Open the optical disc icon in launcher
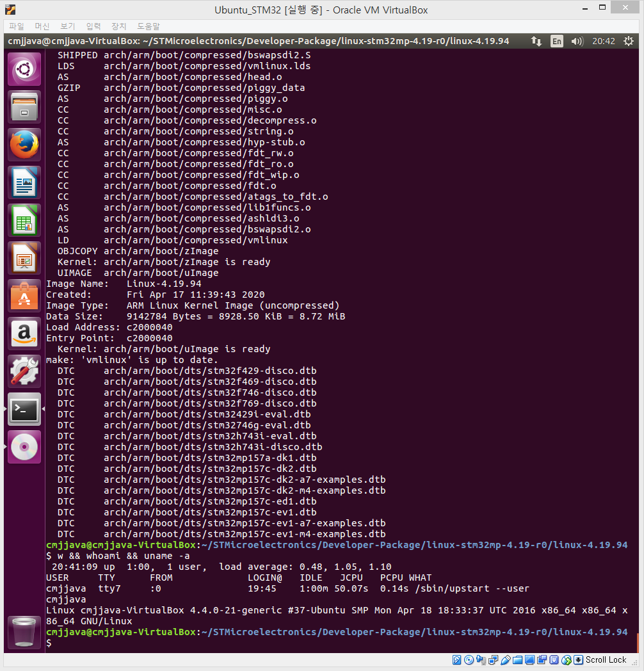Image resolution: width=644 pixels, height=671 pixels. (x=24, y=447)
